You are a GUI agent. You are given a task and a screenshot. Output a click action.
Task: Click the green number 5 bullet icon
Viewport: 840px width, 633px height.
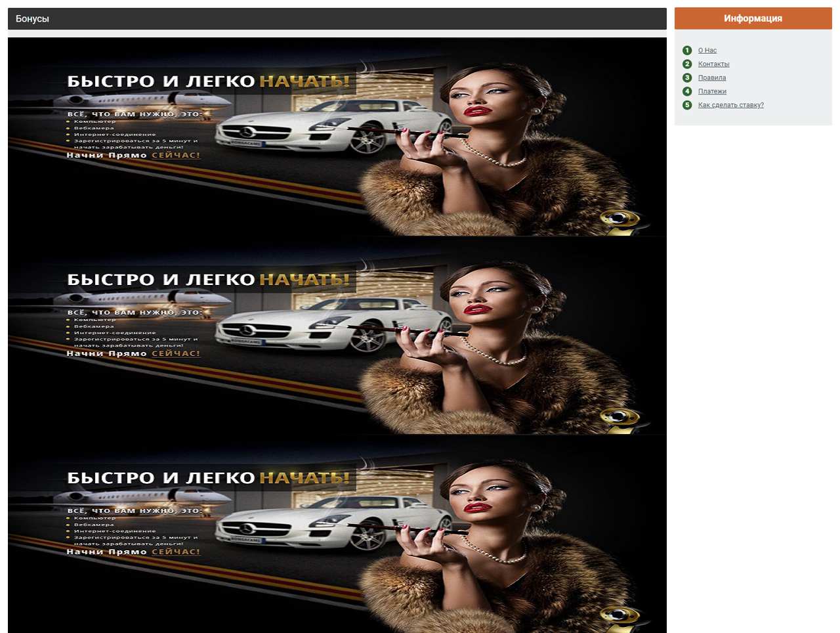pos(687,105)
